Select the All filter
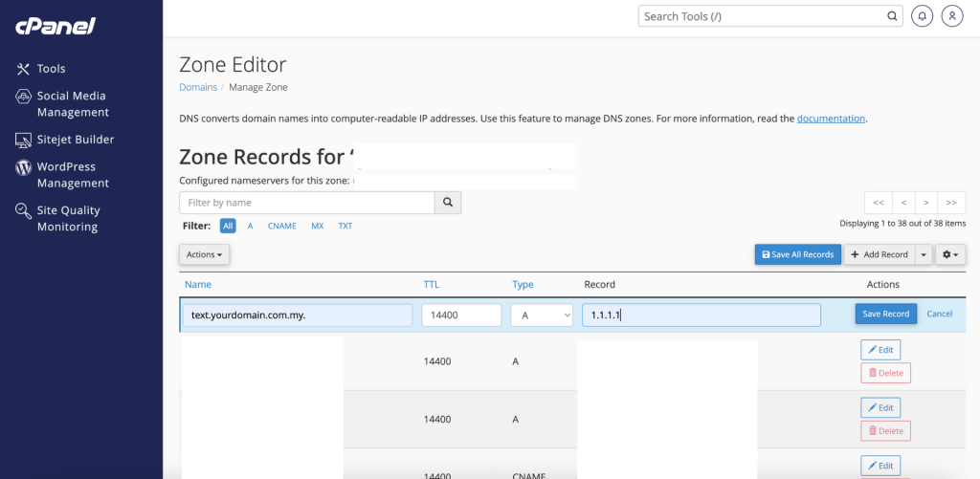The height and width of the screenshot is (479, 980). pyautogui.click(x=228, y=226)
